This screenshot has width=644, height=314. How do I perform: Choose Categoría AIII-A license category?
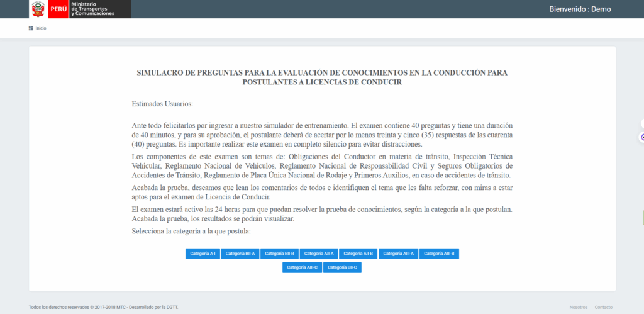[398, 254]
